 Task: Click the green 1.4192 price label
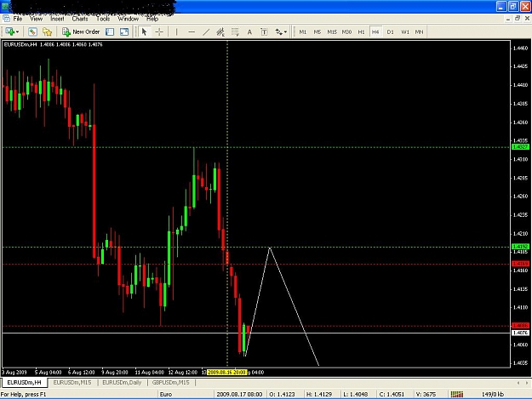[520, 247]
